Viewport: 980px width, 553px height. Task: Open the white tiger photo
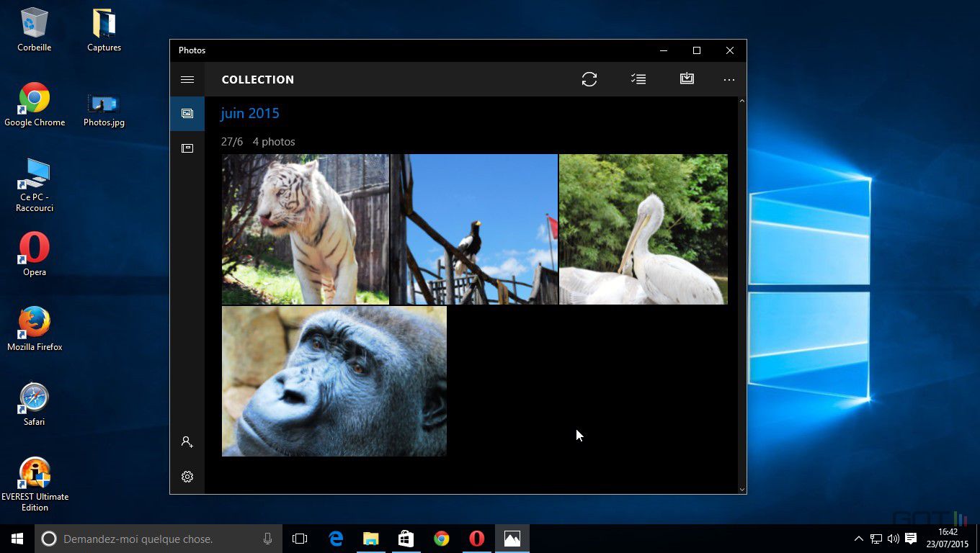(305, 229)
